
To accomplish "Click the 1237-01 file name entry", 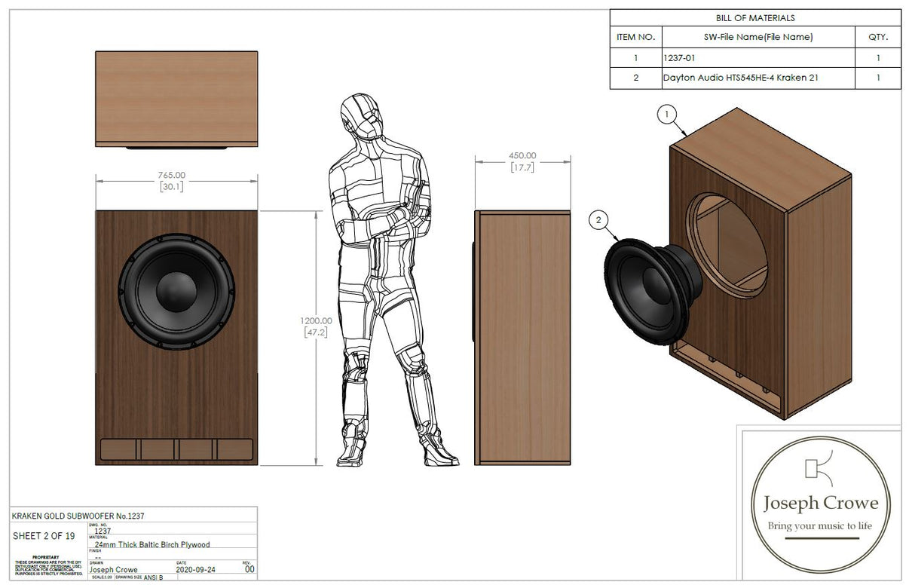I will click(678, 57).
